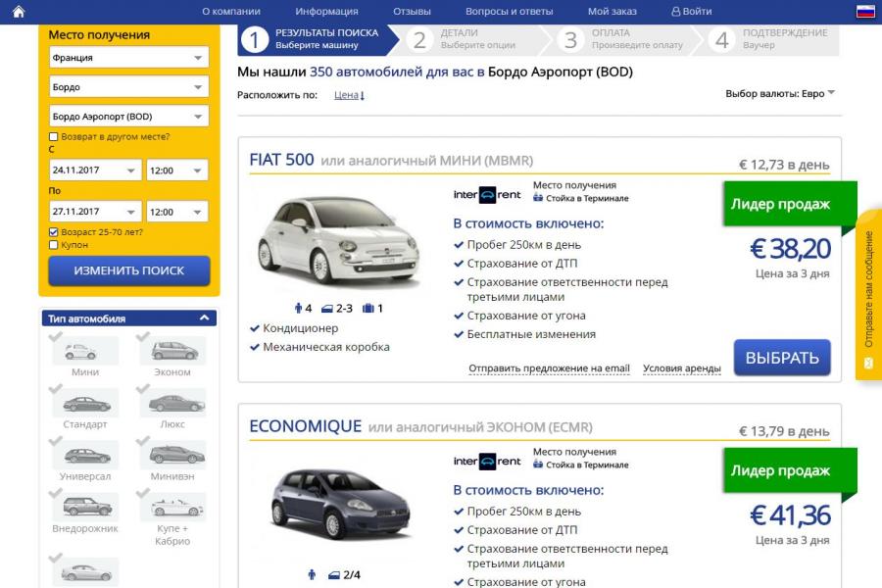
Task: Click Отправить предложение на email link
Action: pyautogui.click(x=549, y=368)
